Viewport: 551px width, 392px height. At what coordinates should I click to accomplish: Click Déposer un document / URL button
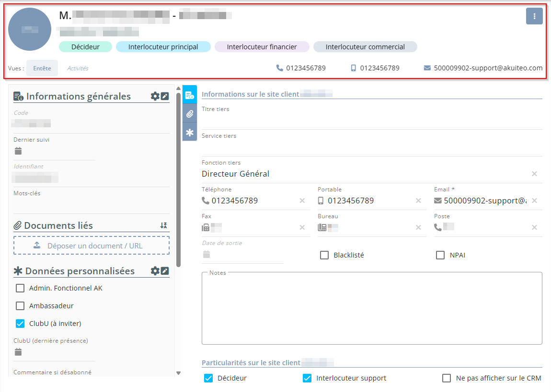pyautogui.click(x=92, y=246)
